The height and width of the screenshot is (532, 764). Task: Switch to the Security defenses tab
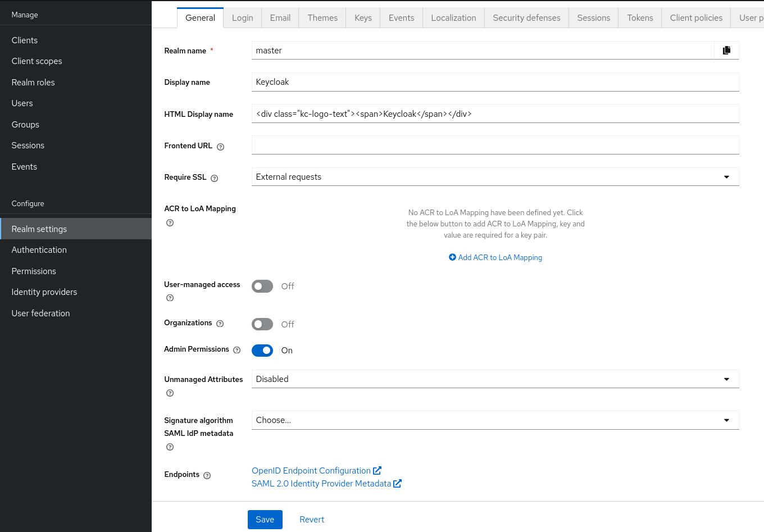526,18
